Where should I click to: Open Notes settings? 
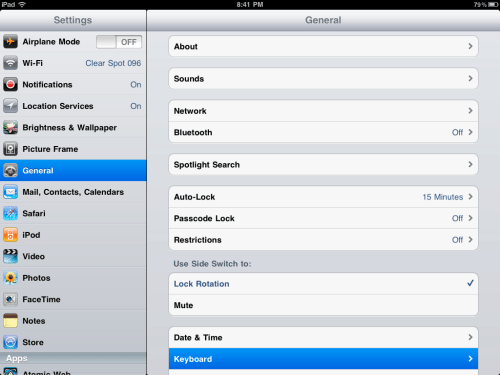point(73,321)
